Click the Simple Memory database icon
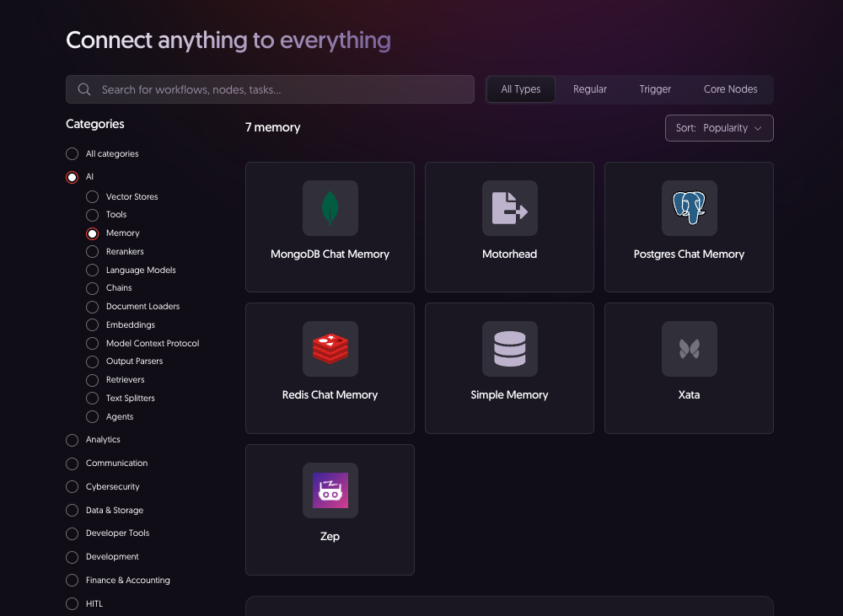Viewport: 843px width, 616px height. [510, 349]
